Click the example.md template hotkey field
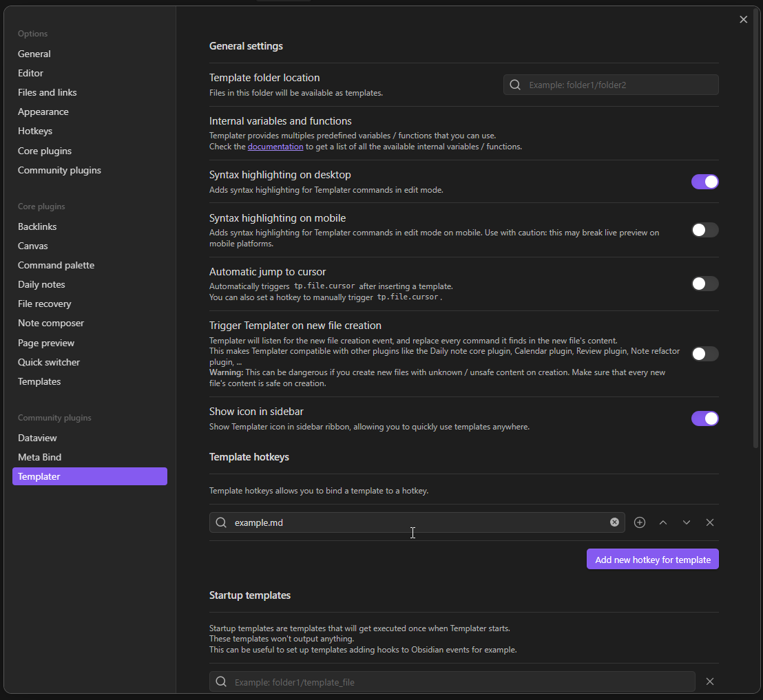The height and width of the screenshot is (700, 763). 417,522
